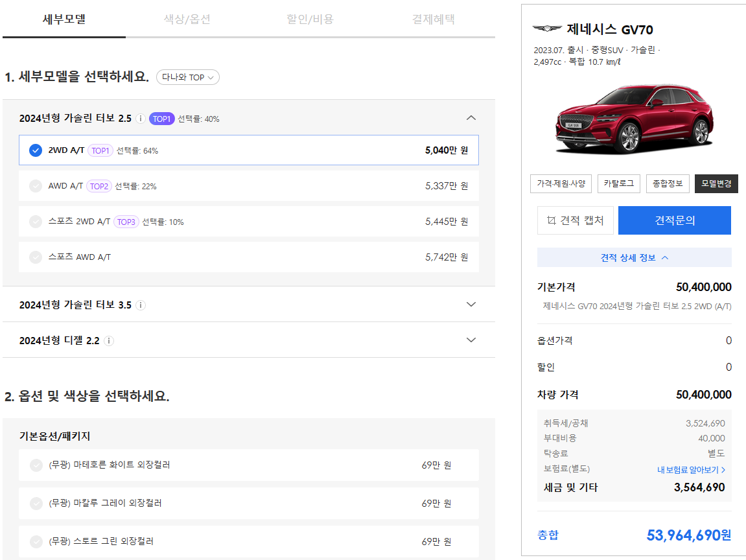746x560 pixels.
Task: Click the TOP1 badge on 2WD A/T row
Action: click(100, 150)
